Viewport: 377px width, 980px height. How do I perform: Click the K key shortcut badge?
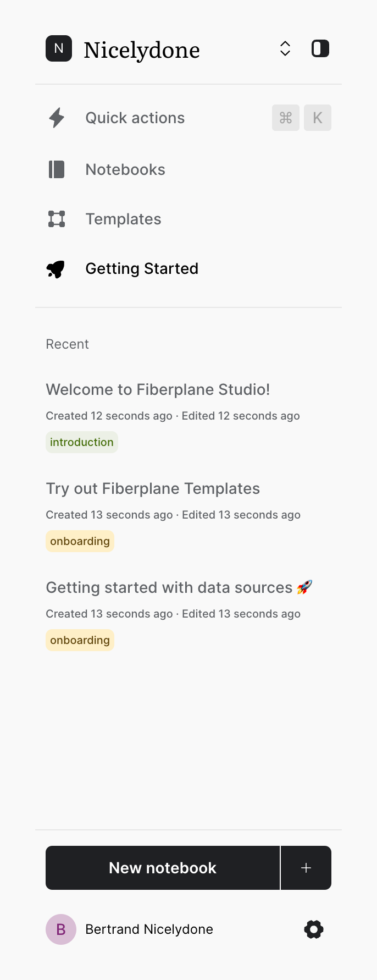coord(317,117)
